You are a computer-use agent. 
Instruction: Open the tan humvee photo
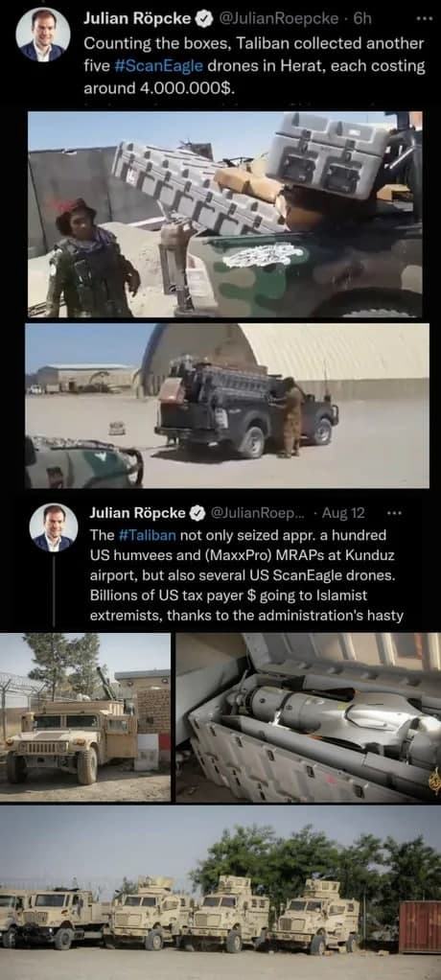click(x=85, y=717)
